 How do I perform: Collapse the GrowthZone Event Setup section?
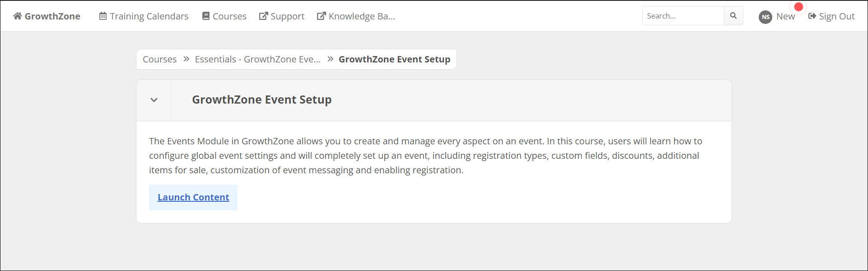click(x=154, y=100)
